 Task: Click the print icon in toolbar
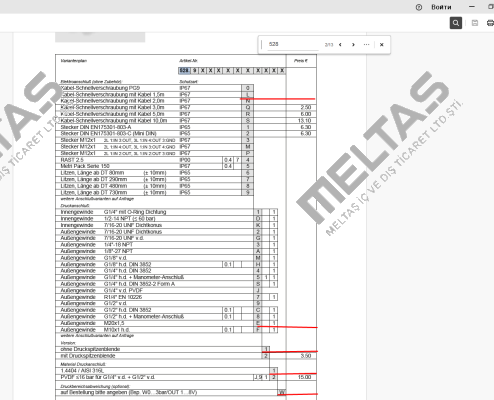coord(490,23)
